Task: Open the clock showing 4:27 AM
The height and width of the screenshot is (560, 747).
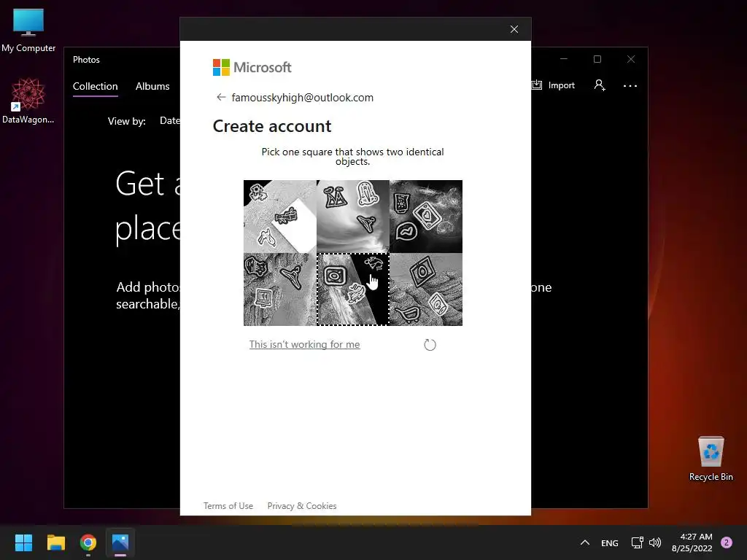Action: [x=692, y=542]
